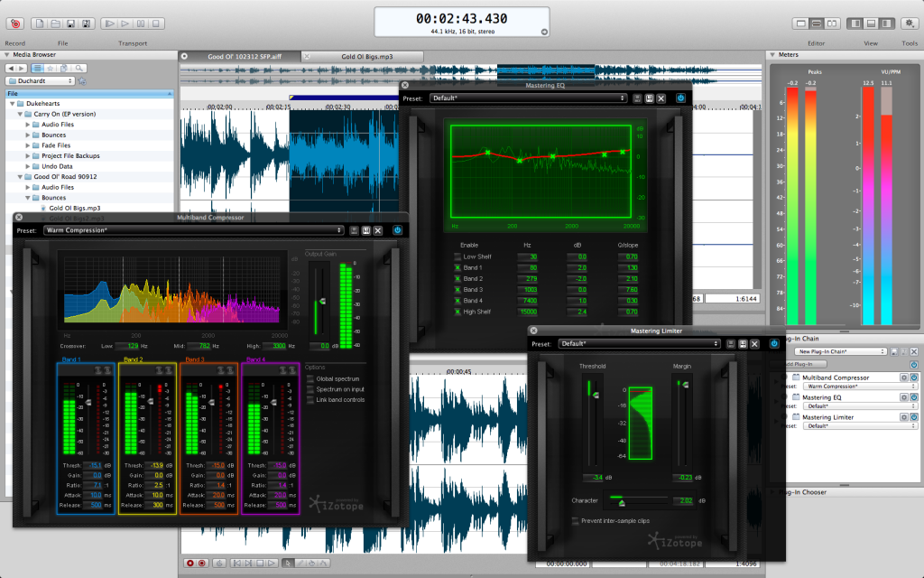Screen dimensions: 924x578
Task: Save the plug-in chain with the disk icon
Action: tap(894, 351)
